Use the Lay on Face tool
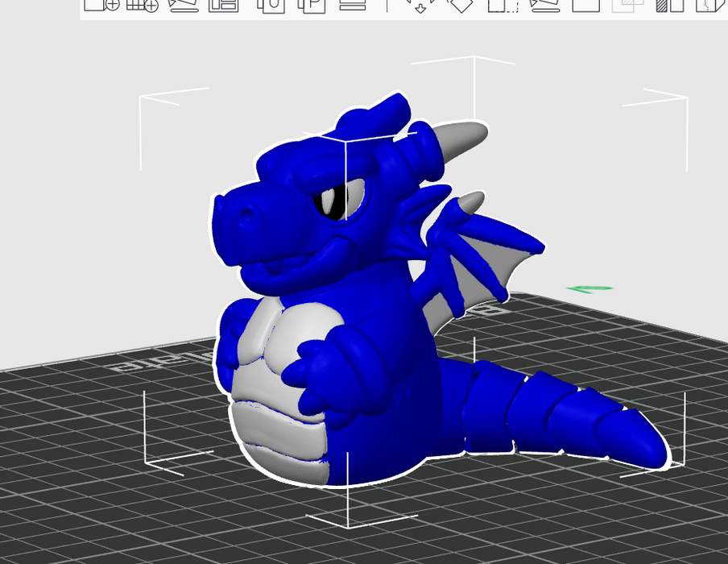The width and height of the screenshot is (728, 564). coord(544,5)
